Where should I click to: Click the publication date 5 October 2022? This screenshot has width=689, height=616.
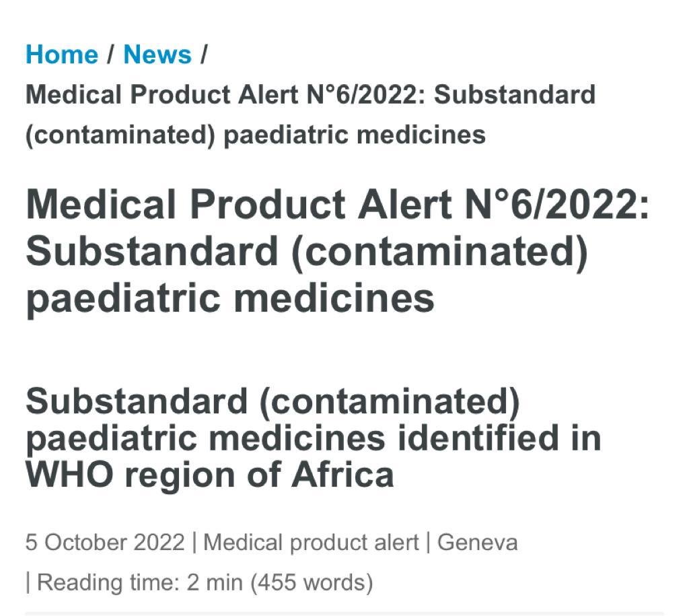pyautogui.click(x=105, y=543)
